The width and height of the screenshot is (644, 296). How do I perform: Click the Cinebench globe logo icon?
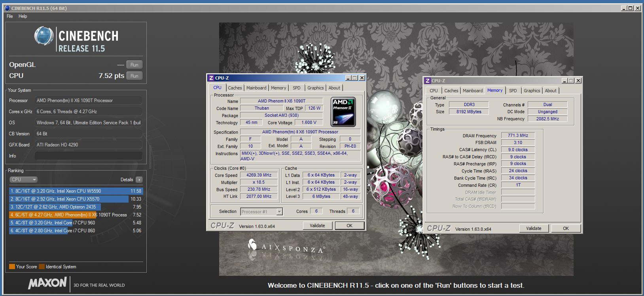pyautogui.click(x=44, y=36)
